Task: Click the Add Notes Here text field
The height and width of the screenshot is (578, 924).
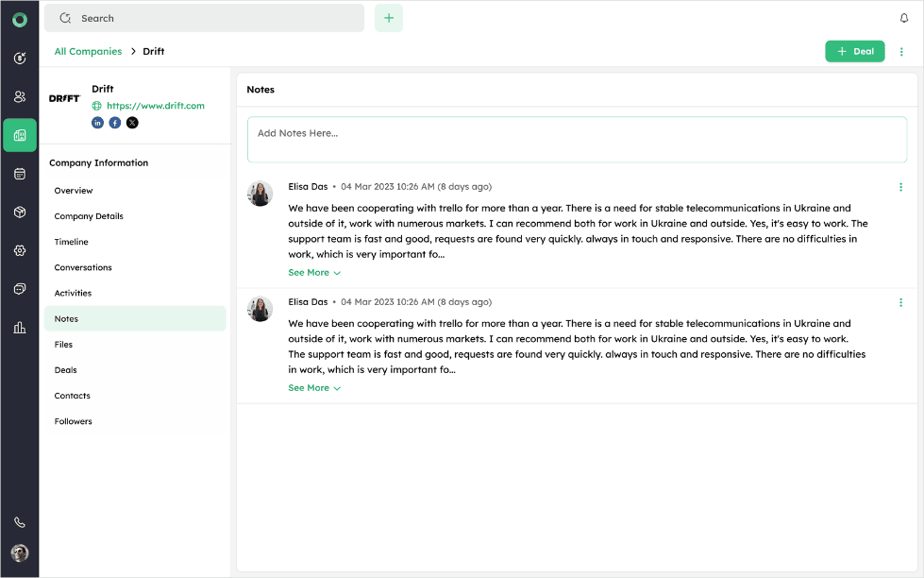Action: click(577, 140)
